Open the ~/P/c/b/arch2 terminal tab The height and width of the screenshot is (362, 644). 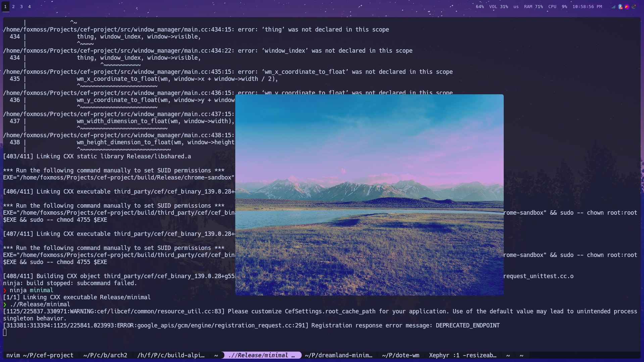(105, 355)
